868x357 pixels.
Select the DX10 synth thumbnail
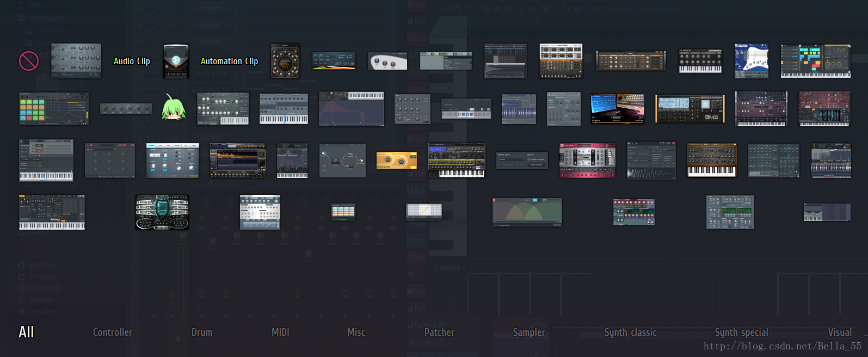pyautogui.click(x=284, y=109)
